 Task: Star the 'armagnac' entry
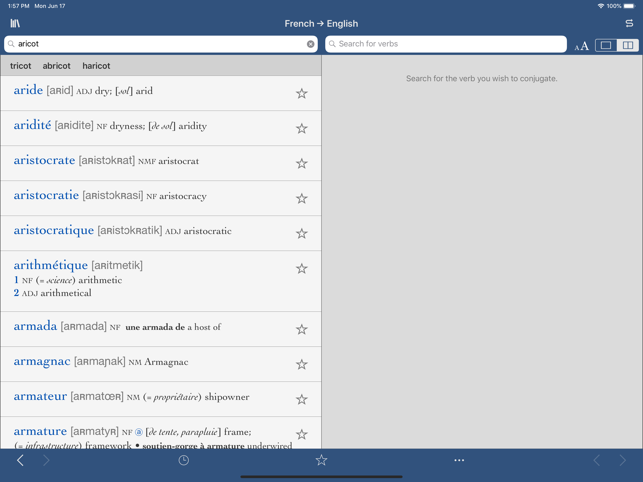(301, 364)
